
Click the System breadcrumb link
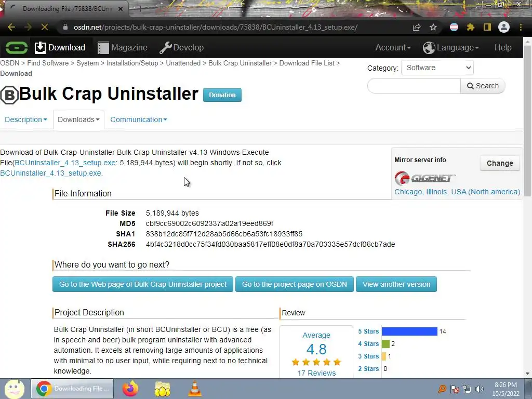click(x=87, y=63)
